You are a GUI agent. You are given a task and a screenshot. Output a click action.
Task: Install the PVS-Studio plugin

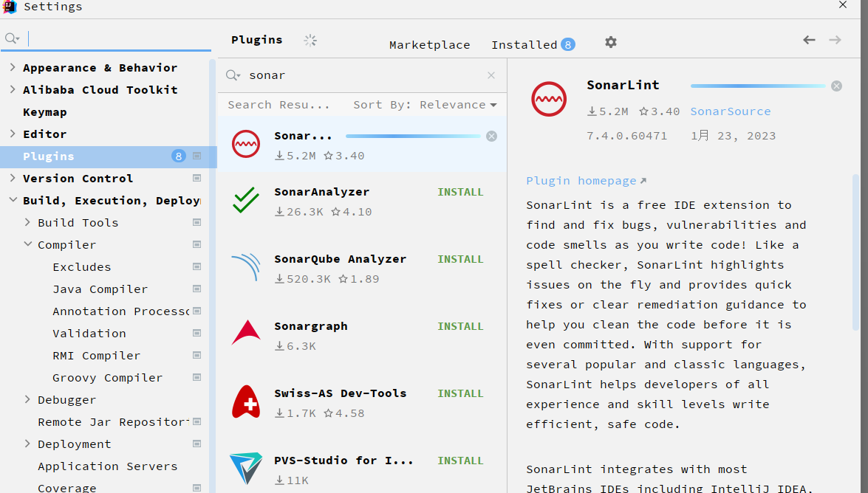460,461
